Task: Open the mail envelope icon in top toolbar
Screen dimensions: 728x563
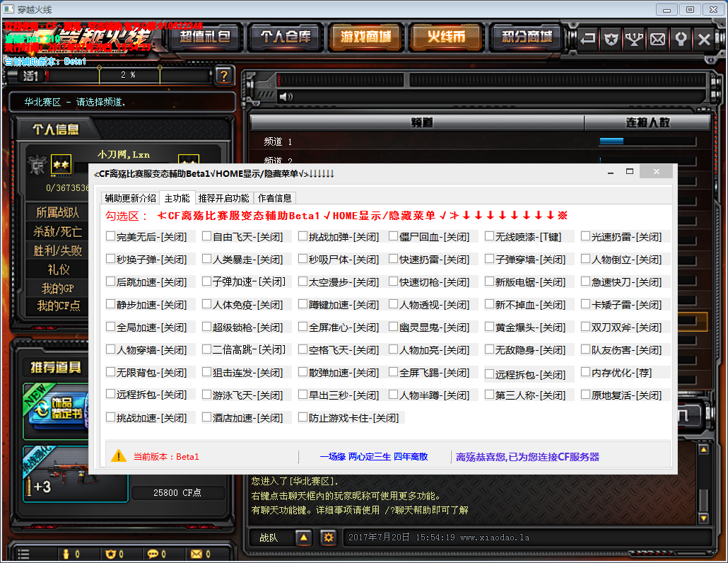Action: [657, 39]
